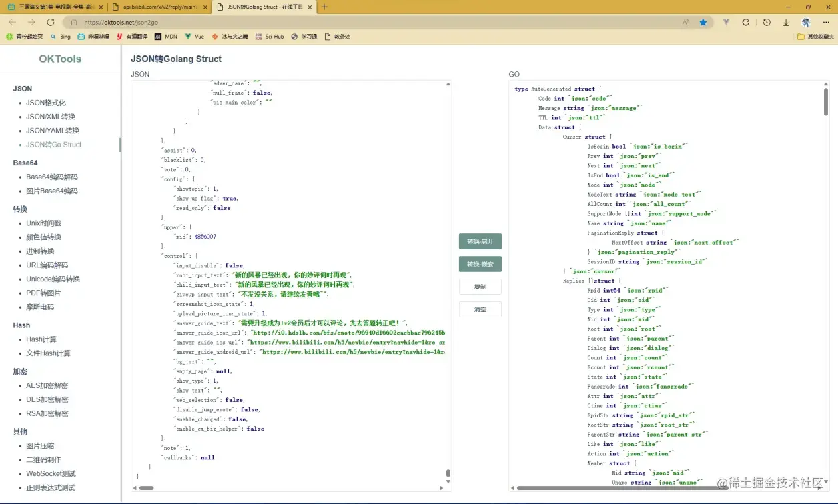This screenshot has height=504, width=838.
Task: Click the site info lock icon
Action: click(75, 22)
